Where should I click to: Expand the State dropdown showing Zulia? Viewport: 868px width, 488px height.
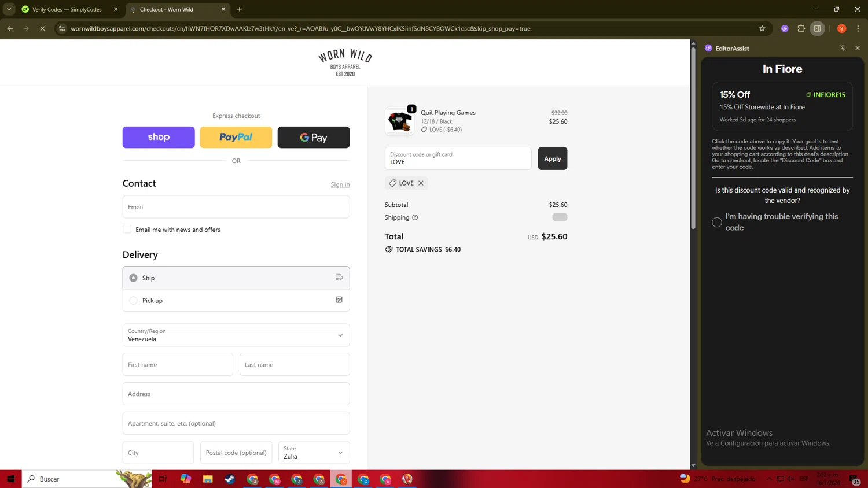[x=314, y=452]
